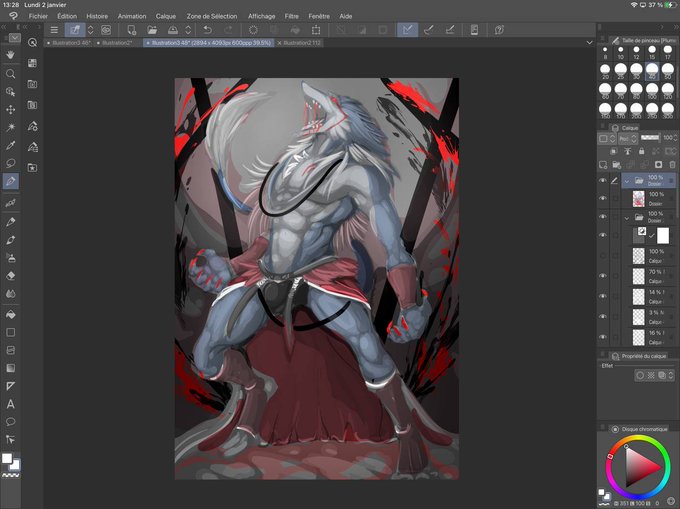This screenshot has width=680, height=509.
Task: Open the Quick Access magnifier palette icon
Action: pyautogui.click(x=33, y=42)
